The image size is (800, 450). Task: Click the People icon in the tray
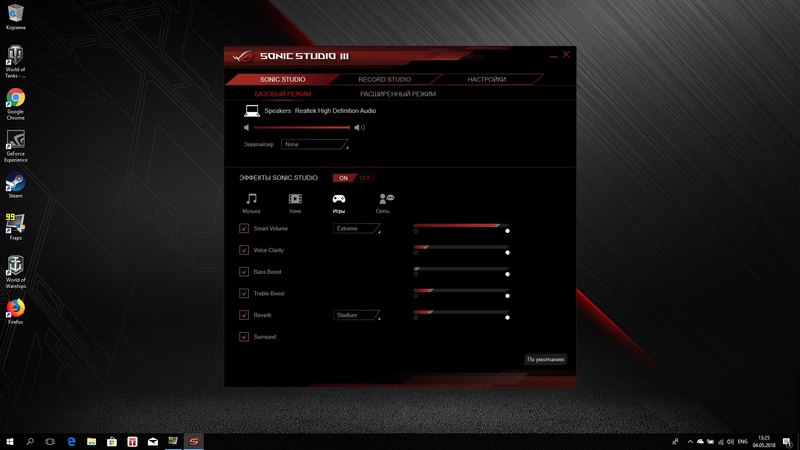(x=675, y=442)
